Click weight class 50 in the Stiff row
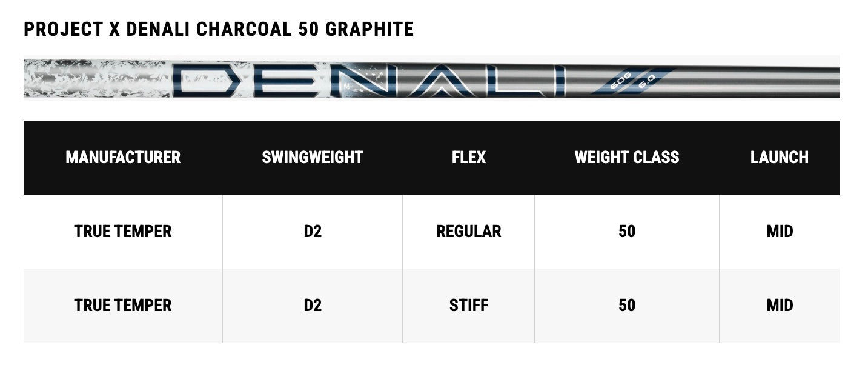The image size is (868, 385). (627, 305)
